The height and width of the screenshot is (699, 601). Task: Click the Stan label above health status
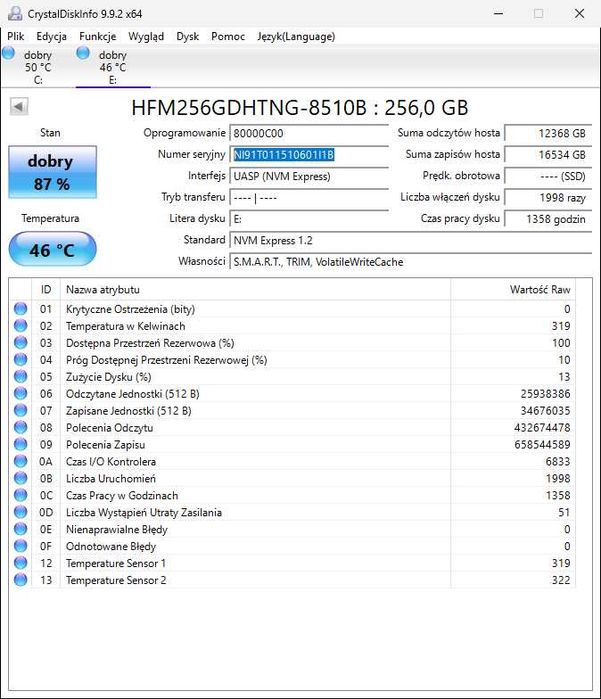tap(50, 133)
